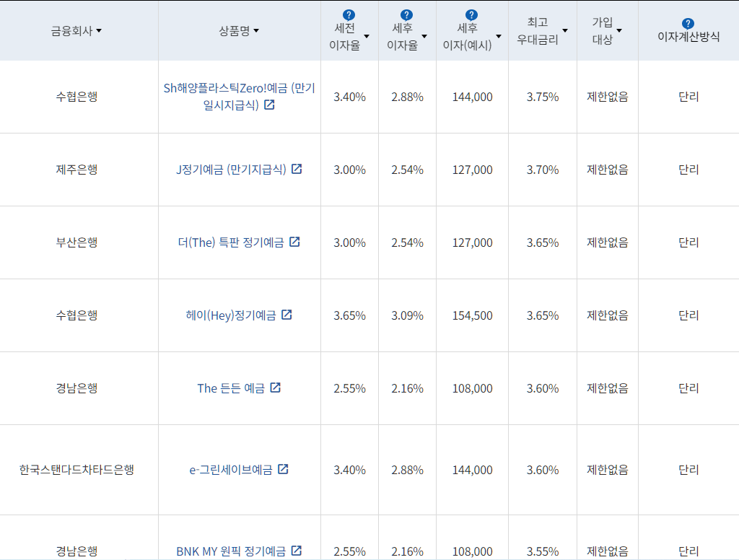Open The 든든 예금 product link
Viewport: 739px width, 560px height.
[231, 388]
